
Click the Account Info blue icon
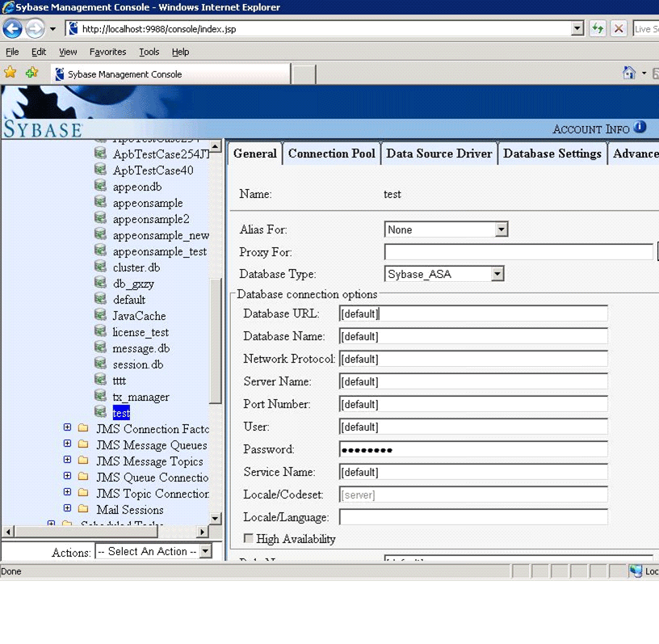tap(640, 127)
